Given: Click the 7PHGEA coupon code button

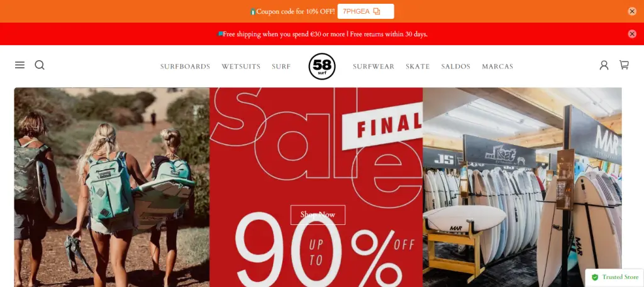Looking at the screenshot, I should 365,11.
